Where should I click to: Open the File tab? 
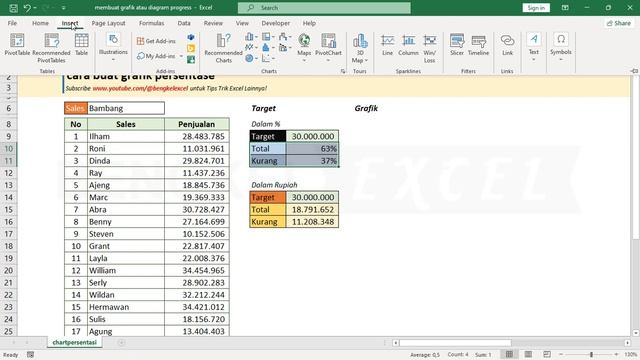[12, 23]
